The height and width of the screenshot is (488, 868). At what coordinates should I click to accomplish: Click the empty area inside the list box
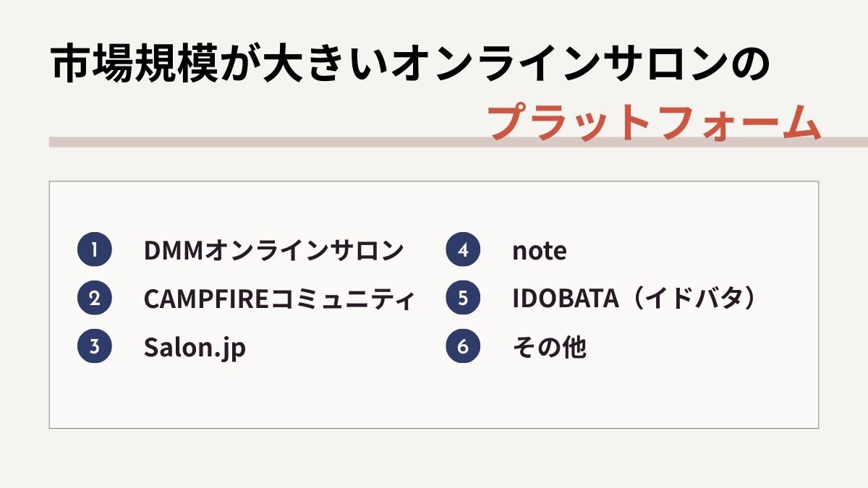pyautogui.click(x=434, y=398)
